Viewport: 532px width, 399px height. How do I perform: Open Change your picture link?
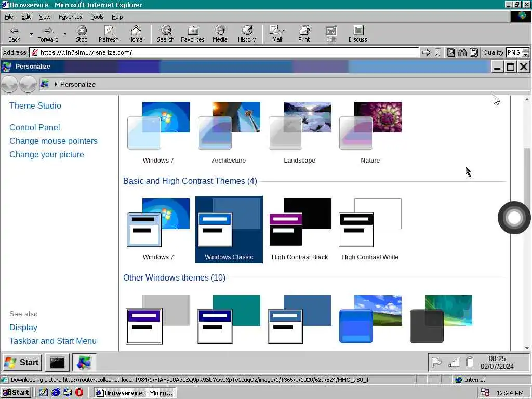[x=46, y=154]
